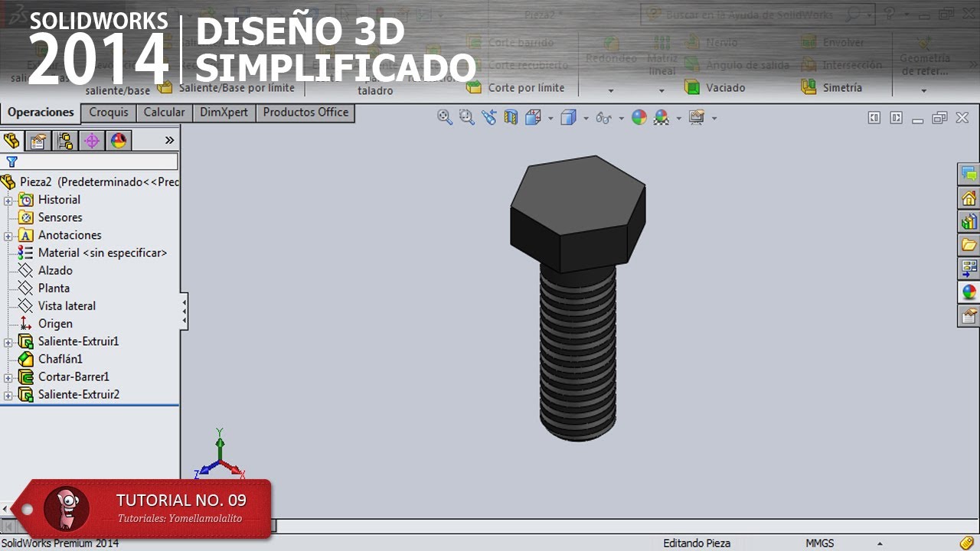Click Saliente/Base por límite command
Viewport: 980px width, 551px height.
pyautogui.click(x=227, y=88)
